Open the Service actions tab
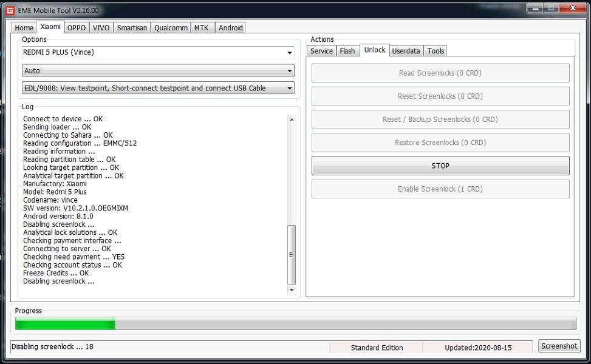 (x=321, y=51)
